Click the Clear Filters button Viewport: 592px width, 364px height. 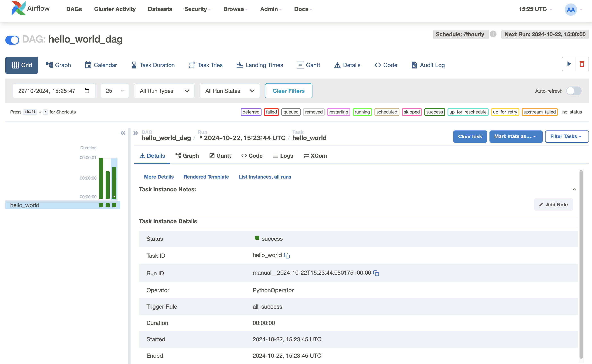(x=289, y=91)
